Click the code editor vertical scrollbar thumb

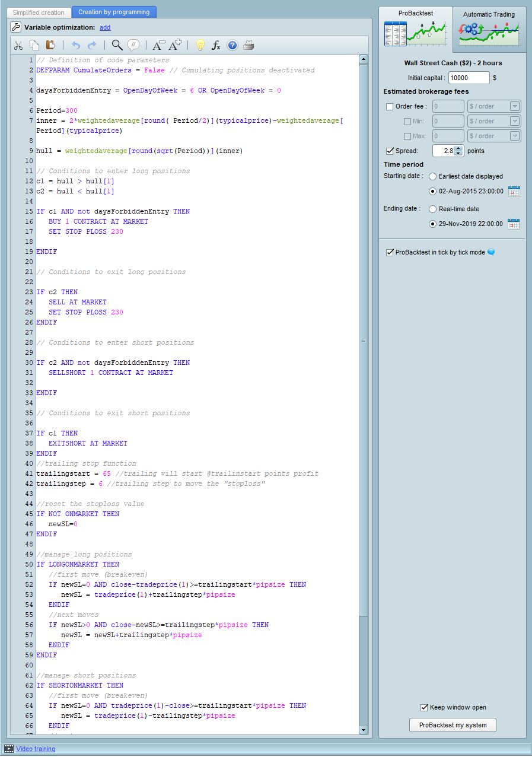364,341
